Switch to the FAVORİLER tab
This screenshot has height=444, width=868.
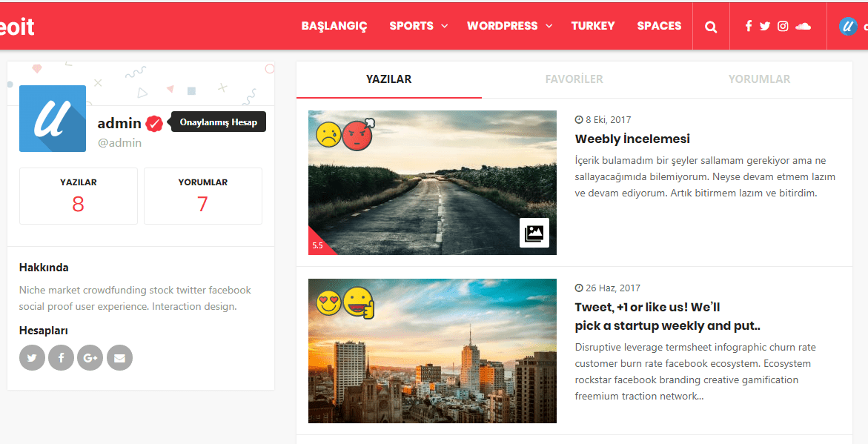(x=574, y=79)
